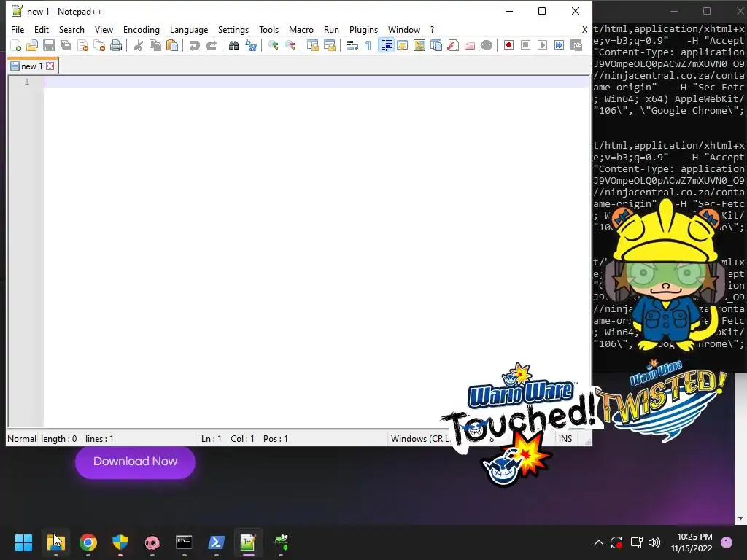The width and height of the screenshot is (747, 560).
Task: Click 'length : 0' in status bar
Action: [58, 438]
